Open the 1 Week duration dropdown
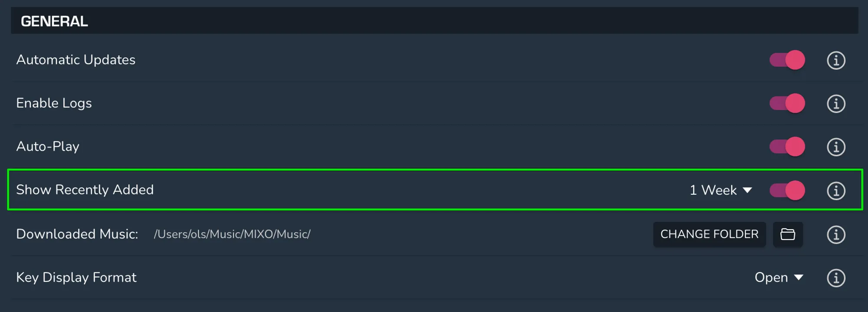Screen dimensions: 868x312 point(720,191)
